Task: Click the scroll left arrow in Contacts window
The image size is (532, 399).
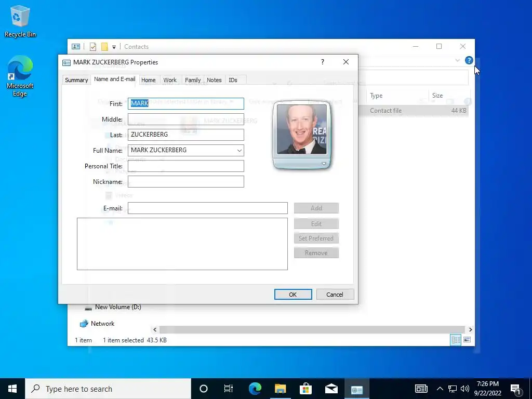Action: (155, 329)
